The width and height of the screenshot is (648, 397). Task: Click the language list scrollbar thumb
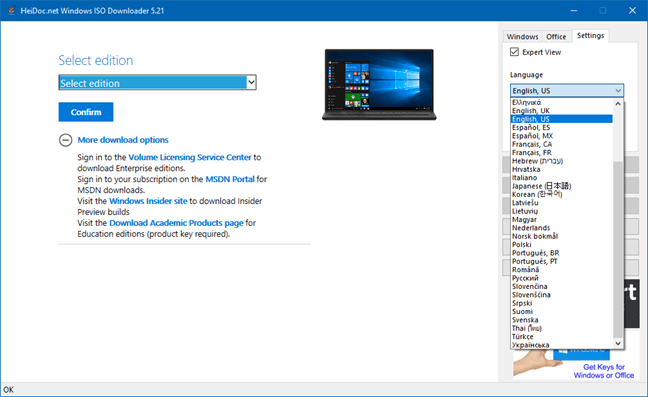point(618,249)
